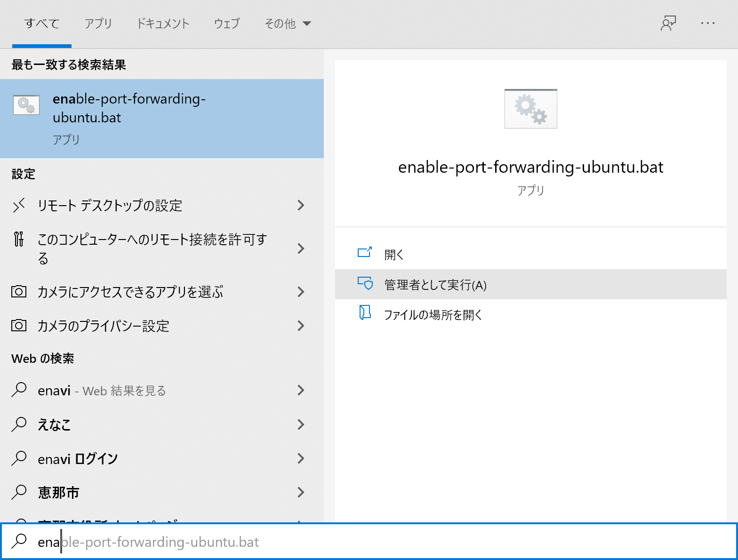Open file location with ファイルの場所を開く
This screenshot has height=560, width=738.
coord(433,315)
